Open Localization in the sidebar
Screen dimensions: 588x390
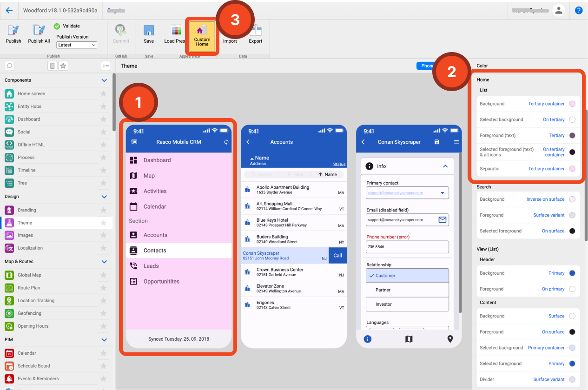point(30,248)
